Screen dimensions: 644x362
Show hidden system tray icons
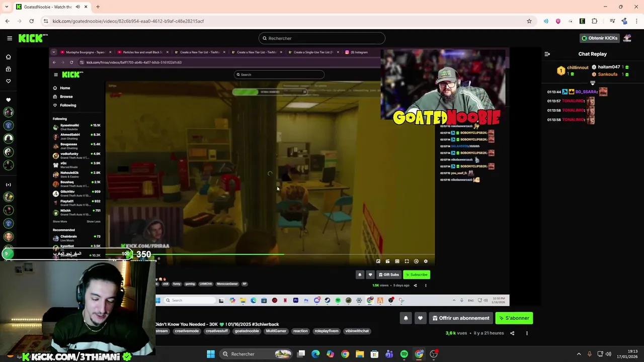point(579,354)
